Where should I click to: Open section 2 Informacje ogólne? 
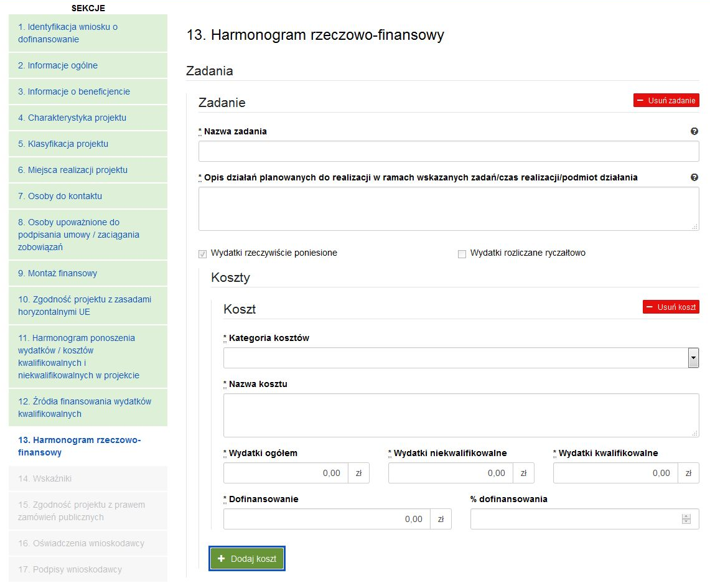click(88, 65)
